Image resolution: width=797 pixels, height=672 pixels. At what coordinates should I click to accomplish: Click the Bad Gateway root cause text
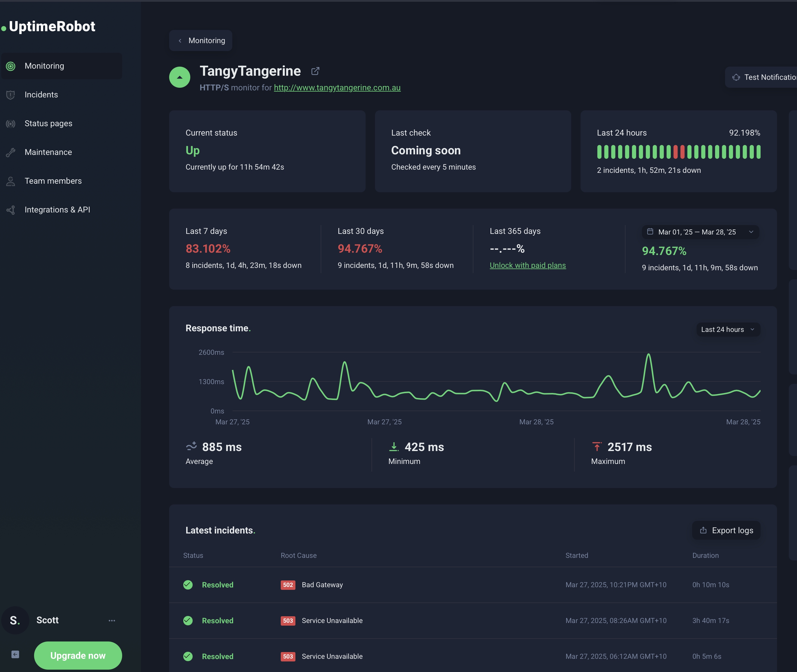click(x=322, y=585)
